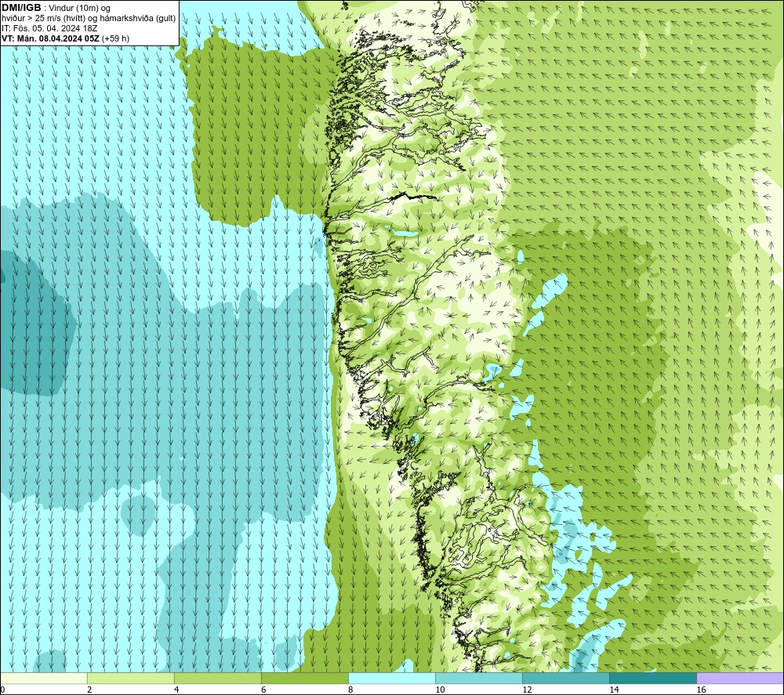Click the 'Vindur (10m) og' header text
The width and height of the screenshot is (784, 695).
81,8
